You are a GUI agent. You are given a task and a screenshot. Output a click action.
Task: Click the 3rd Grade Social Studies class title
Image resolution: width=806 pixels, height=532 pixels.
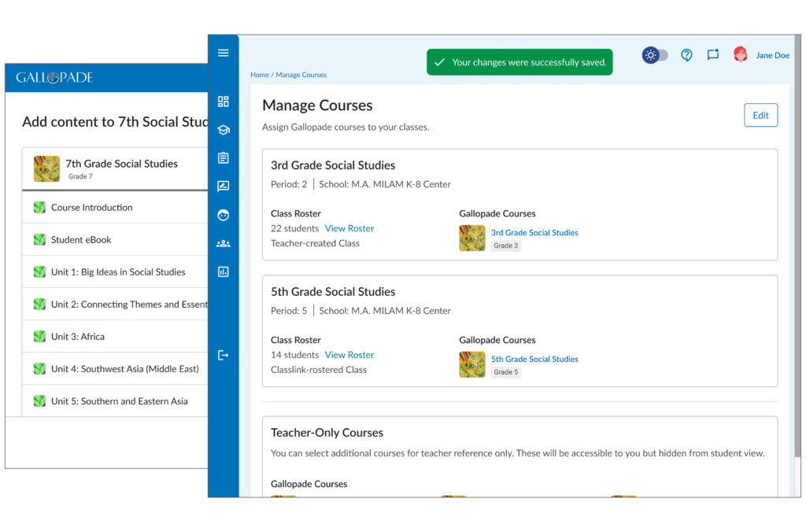(x=333, y=165)
